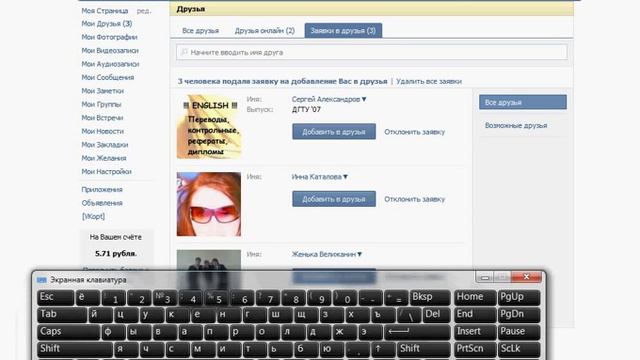Click the End key
This screenshot has height=360, width=640.
(475, 315)
